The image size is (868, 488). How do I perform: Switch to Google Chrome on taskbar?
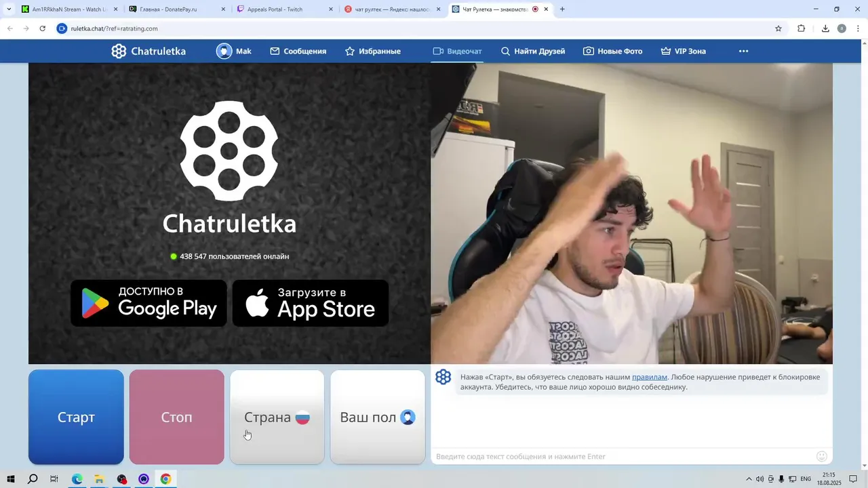click(165, 479)
